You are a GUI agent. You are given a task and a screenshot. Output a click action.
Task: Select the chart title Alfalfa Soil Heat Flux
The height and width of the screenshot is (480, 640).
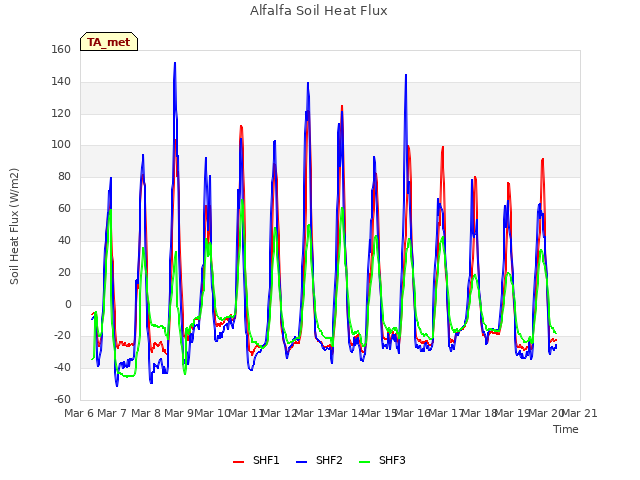[319, 10]
